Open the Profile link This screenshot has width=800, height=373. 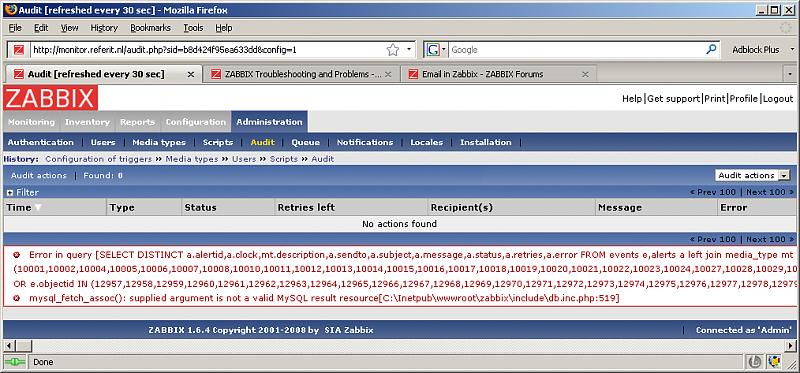coord(743,98)
